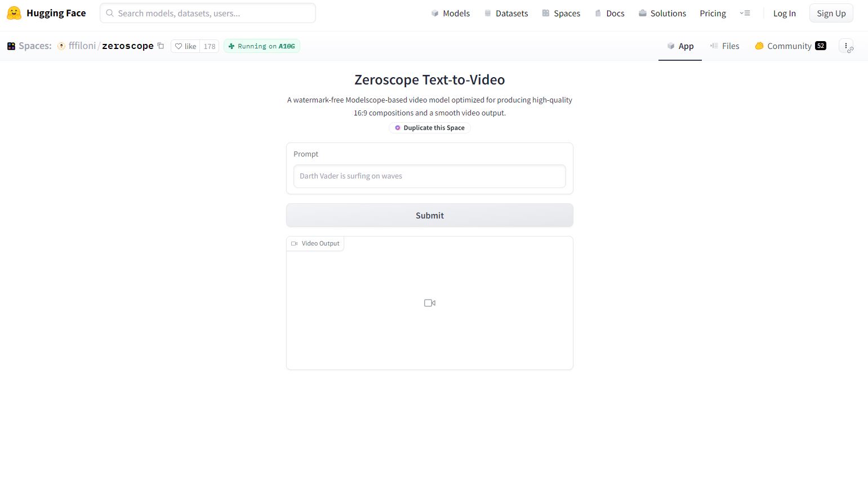
Task: Open the Solutions menu
Action: point(662,13)
